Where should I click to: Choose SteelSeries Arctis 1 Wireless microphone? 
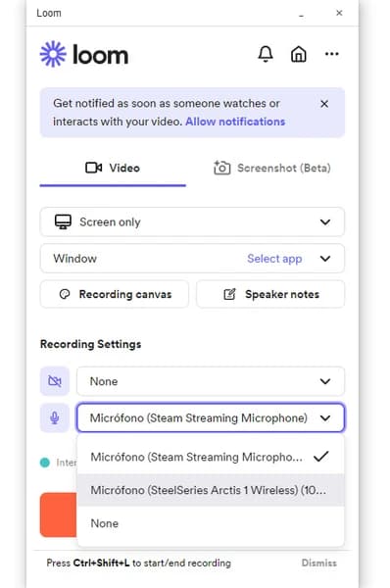(x=211, y=490)
